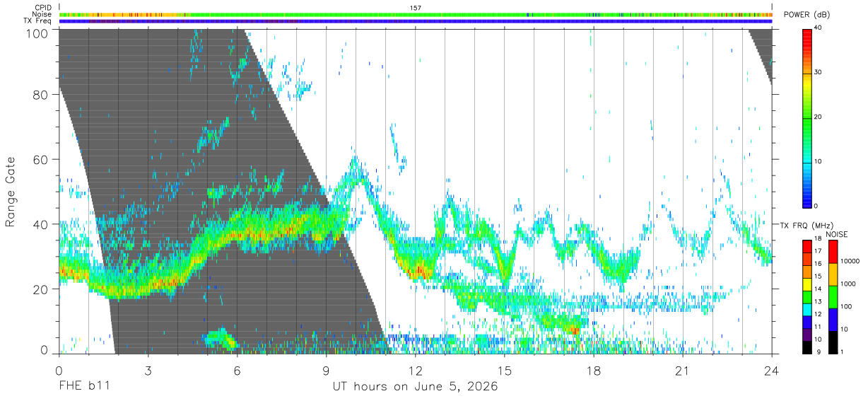868x401 pixels.
Task: Click the 10 label on the POWER color bar
Action: pyautogui.click(x=818, y=161)
